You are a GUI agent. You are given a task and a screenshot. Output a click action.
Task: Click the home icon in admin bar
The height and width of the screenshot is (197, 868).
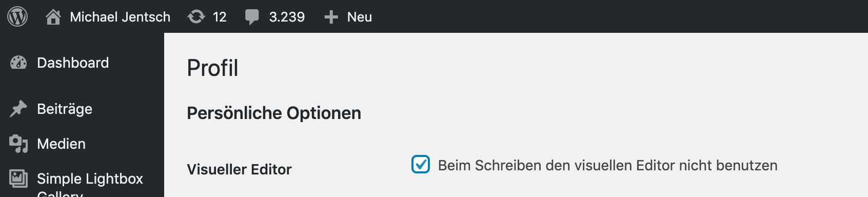point(53,17)
